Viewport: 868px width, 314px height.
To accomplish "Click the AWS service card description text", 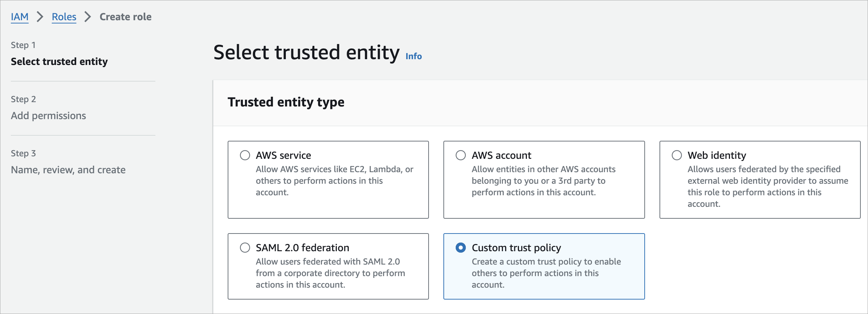I will point(335,181).
